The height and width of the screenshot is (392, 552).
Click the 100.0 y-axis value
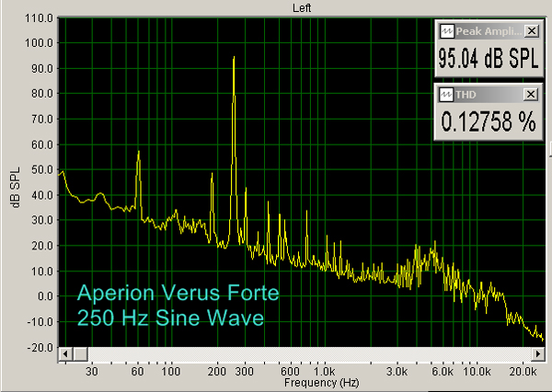click(x=39, y=43)
